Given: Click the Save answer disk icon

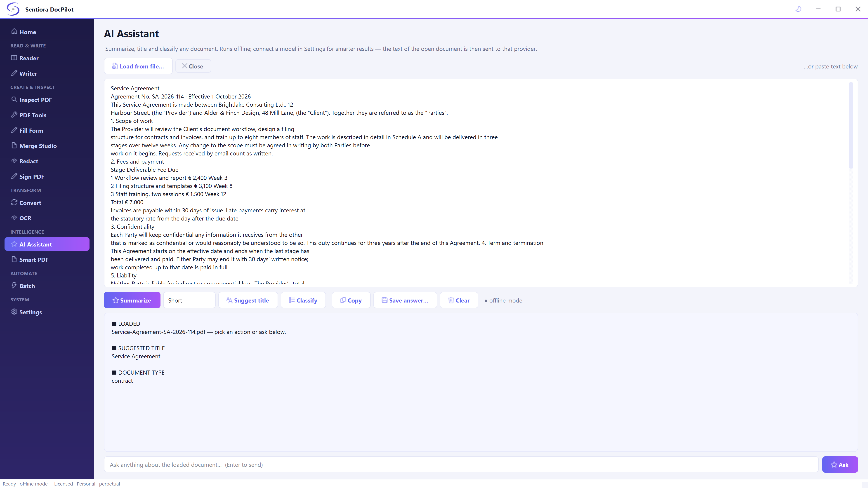Looking at the screenshot, I should click(x=384, y=300).
